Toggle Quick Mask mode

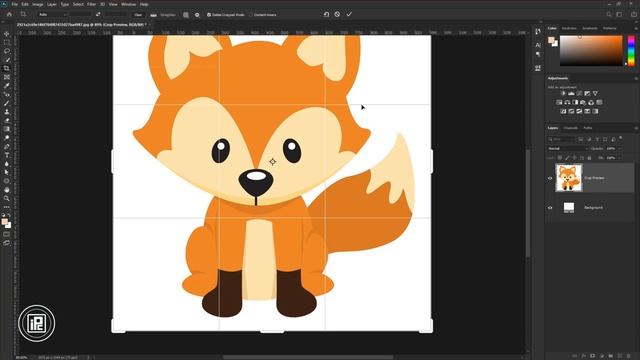tap(7, 234)
